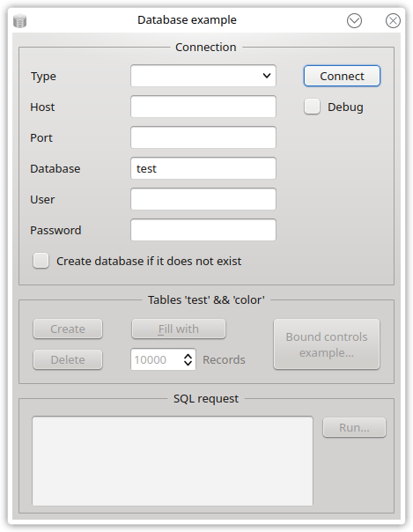Click the database icon in title bar

(19, 21)
